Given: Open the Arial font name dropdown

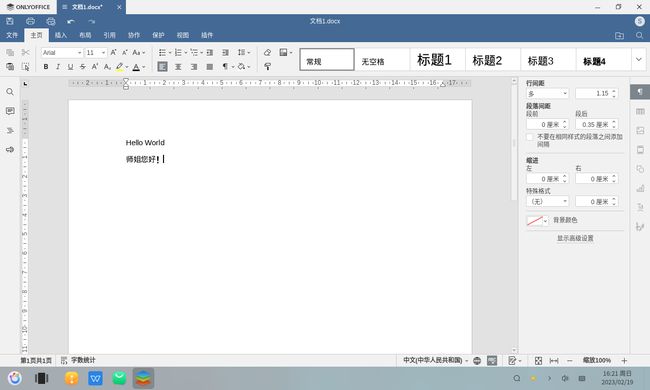Looking at the screenshot, I should (79, 53).
